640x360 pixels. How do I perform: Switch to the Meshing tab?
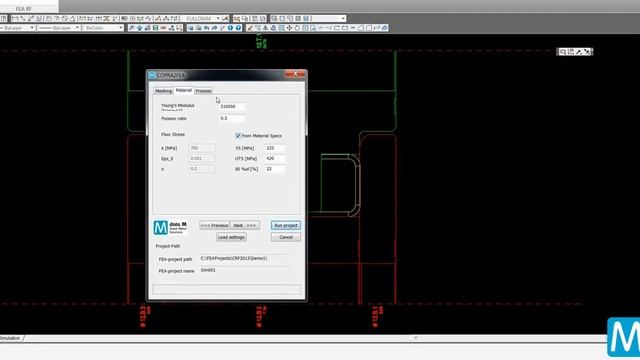point(163,91)
